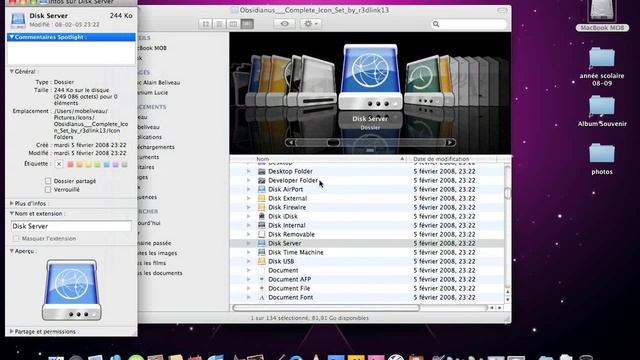The height and width of the screenshot is (360, 640).
Task: Toggle the Verrouillé checkbox
Action: tap(48, 190)
